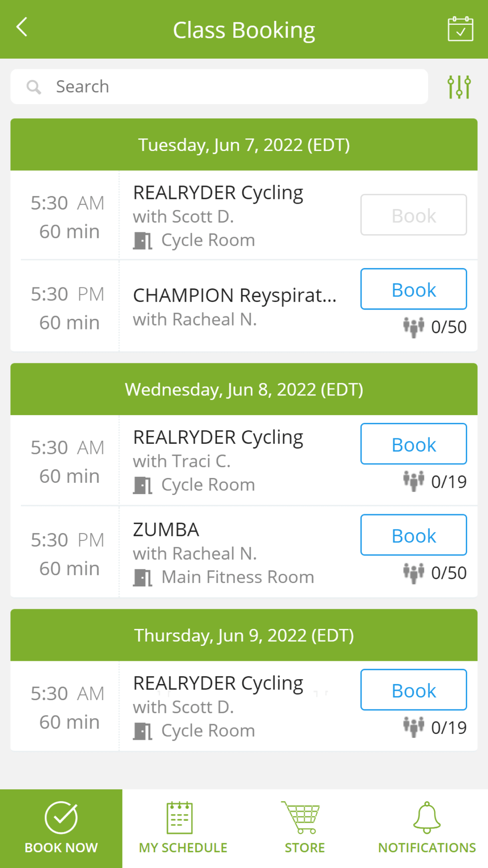Viewport: 488px width, 868px height.
Task: Tap Main Fitness Room door icon
Action: pos(142,578)
